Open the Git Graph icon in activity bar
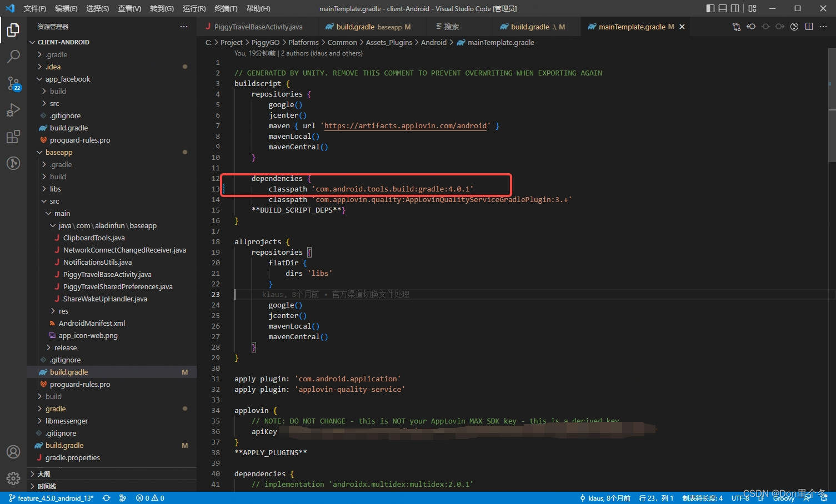The width and height of the screenshot is (836, 504). pyautogui.click(x=13, y=163)
